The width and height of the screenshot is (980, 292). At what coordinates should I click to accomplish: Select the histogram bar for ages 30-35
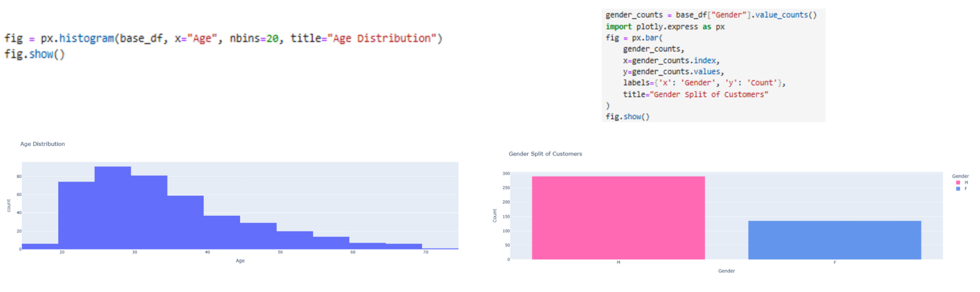point(149,212)
